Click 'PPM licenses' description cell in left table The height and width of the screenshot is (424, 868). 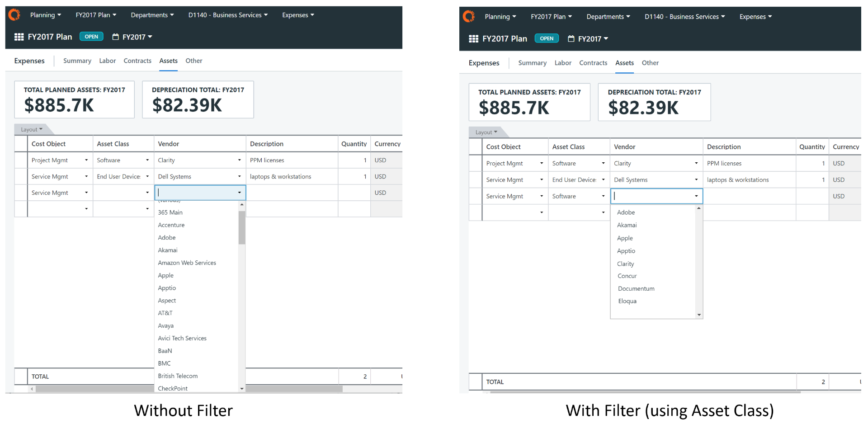tap(292, 160)
